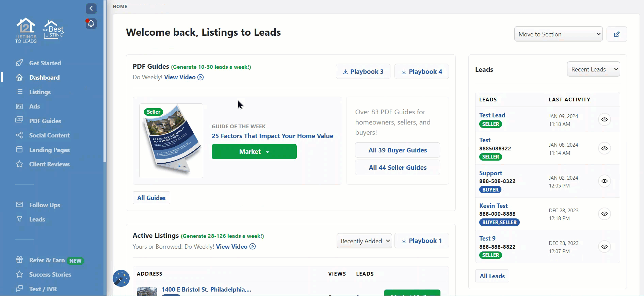
Task: Open the guide of the week thumbnail
Action: pyautogui.click(x=171, y=141)
